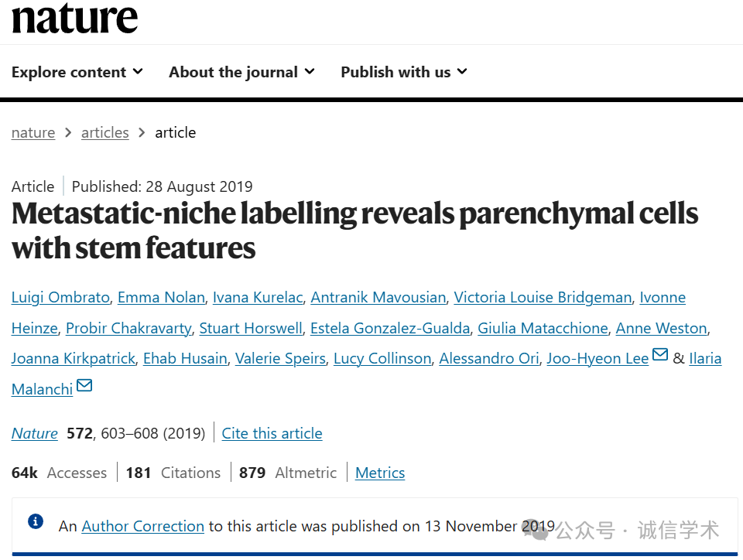Open Alessandro Ori author link
The height and width of the screenshot is (560, 743).
pyautogui.click(x=489, y=358)
